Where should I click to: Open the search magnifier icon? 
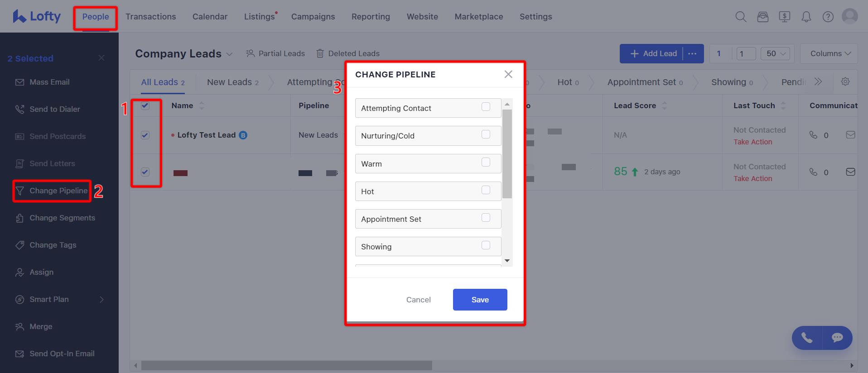[741, 17]
